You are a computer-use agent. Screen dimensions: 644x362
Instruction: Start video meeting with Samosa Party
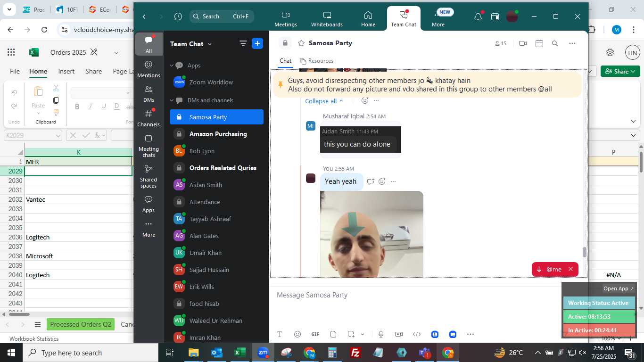point(522,43)
